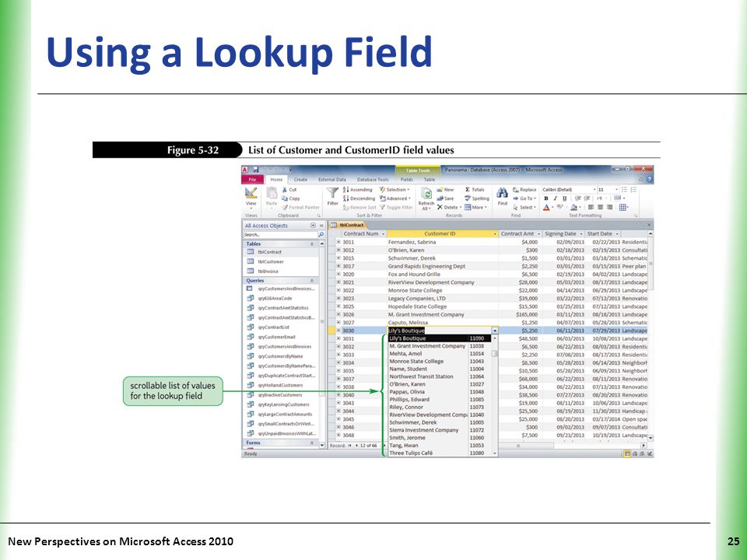Collapse the Queries group in Navigation Pane
This screenshot has height=560, width=747.
pyautogui.click(x=312, y=281)
